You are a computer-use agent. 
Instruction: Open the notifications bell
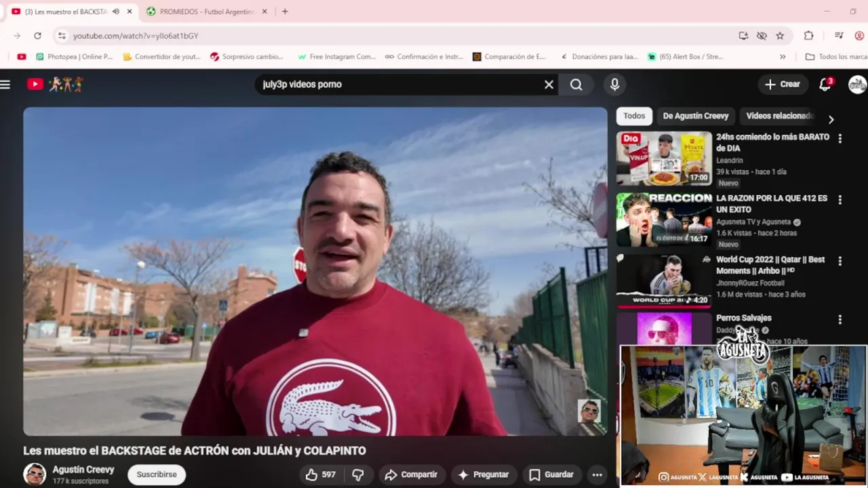tap(825, 85)
